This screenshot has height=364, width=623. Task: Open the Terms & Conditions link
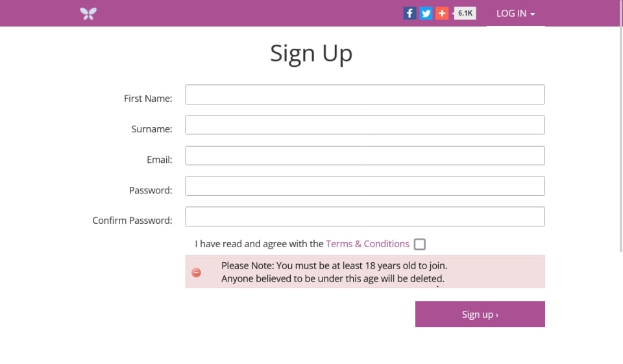[367, 244]
